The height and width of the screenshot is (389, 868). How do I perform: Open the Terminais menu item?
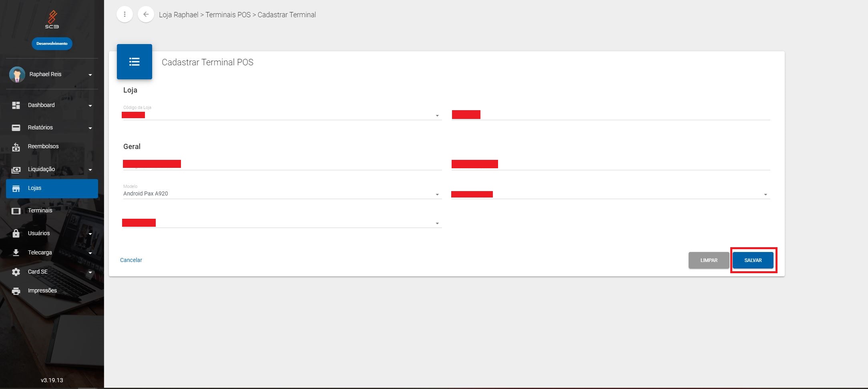pyautogui.click(x=40, y=211)
